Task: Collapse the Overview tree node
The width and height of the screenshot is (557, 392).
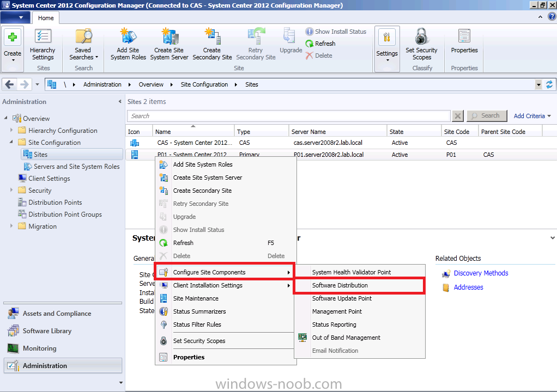Action: 5,118
